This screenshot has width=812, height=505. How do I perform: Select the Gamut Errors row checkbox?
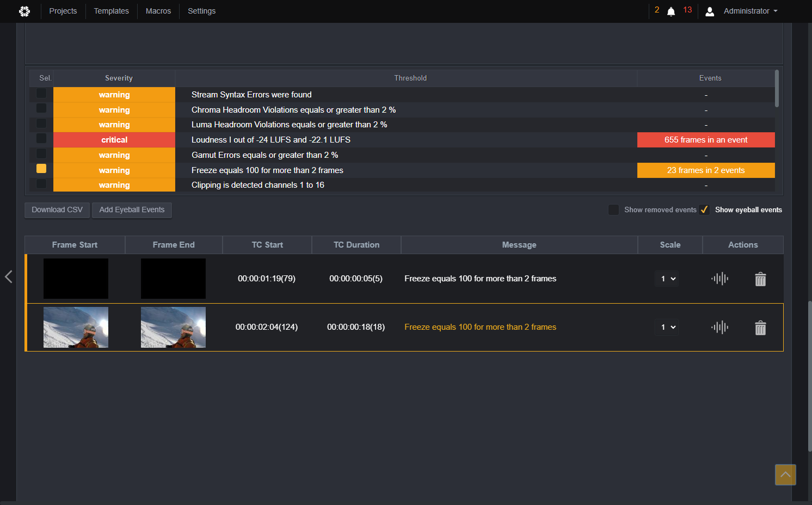coord(41,153)
